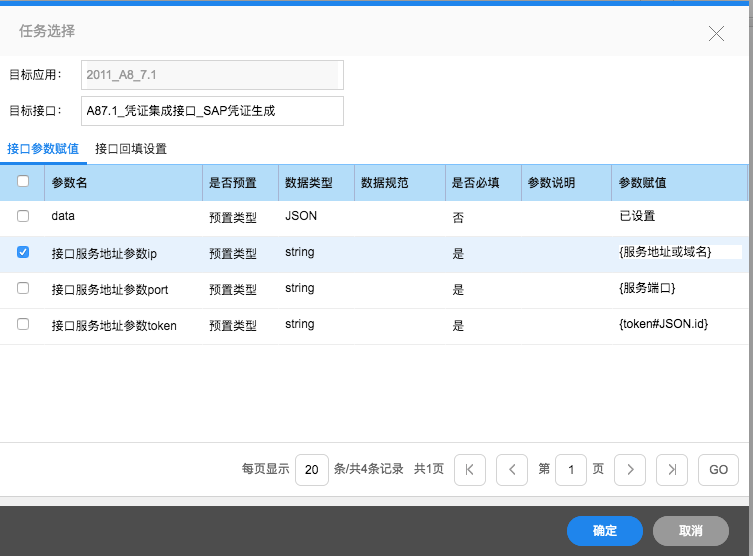Image resolution: width=753 pixels, height=556 pixels.
Task: Select the 接口服务地址参数port row checkbox
Action: pyautogui.click(x=23, y=288)
